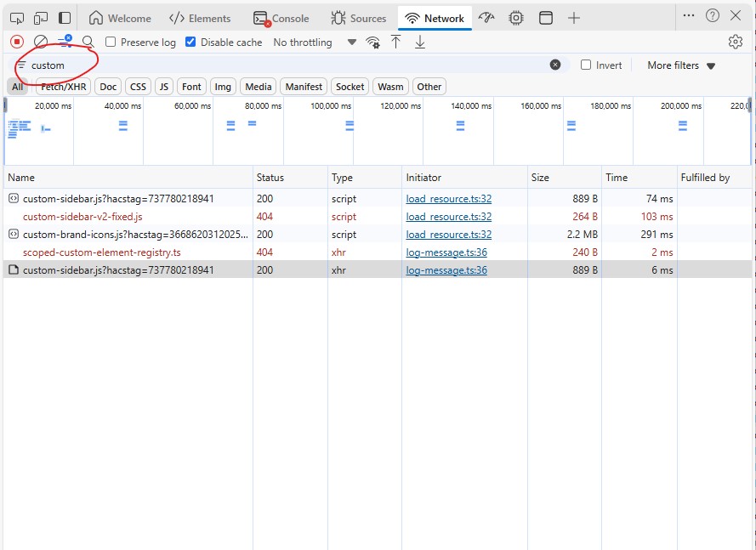Image resolution: width=756 pixels, height=550 pixels.
Task: Select the custom-sidebar-v2-fixed.js request row
Action: pyautogui.click(x=82, y=217)
